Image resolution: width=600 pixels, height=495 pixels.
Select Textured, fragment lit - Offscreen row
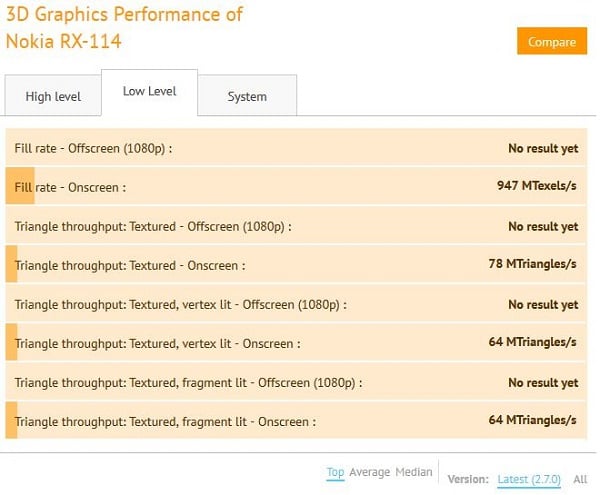[296, 381]
